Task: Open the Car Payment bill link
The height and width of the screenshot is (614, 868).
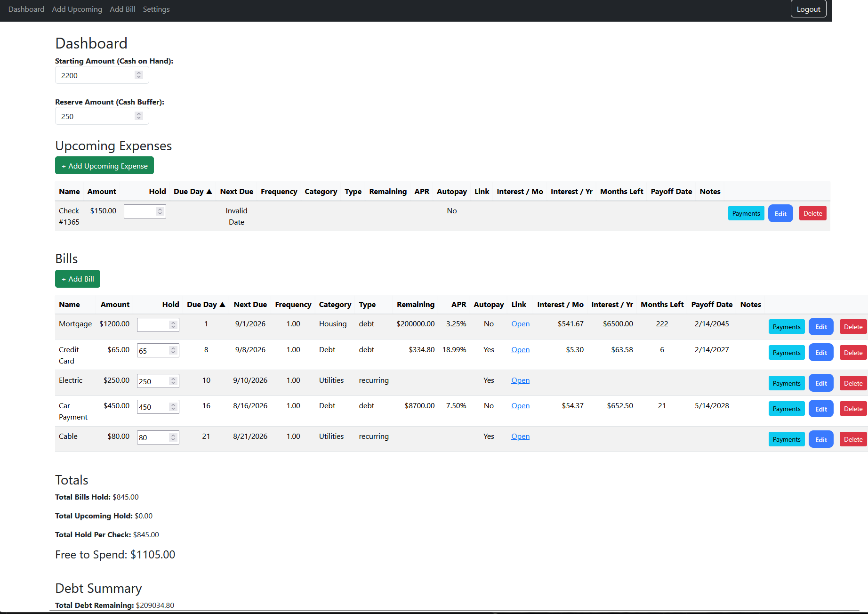Action: (520, 406)
